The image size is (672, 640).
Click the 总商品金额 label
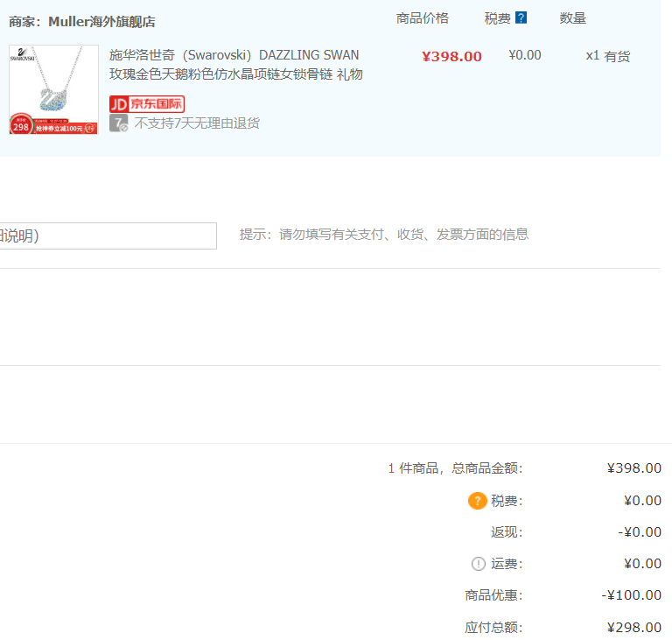[486, 468]
